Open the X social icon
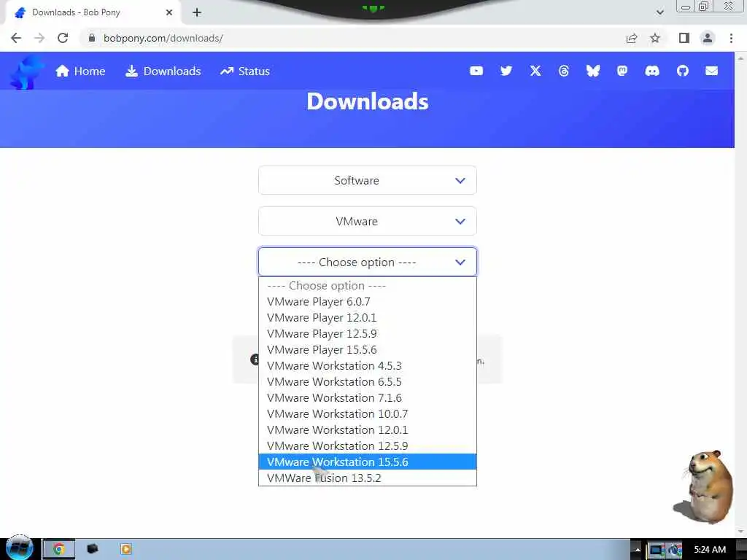Viewport: 747px width, 560px height. 535,71
